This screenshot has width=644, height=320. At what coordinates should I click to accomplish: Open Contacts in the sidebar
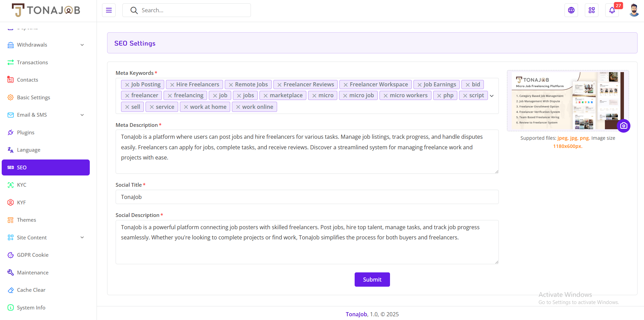coord(46,80)
